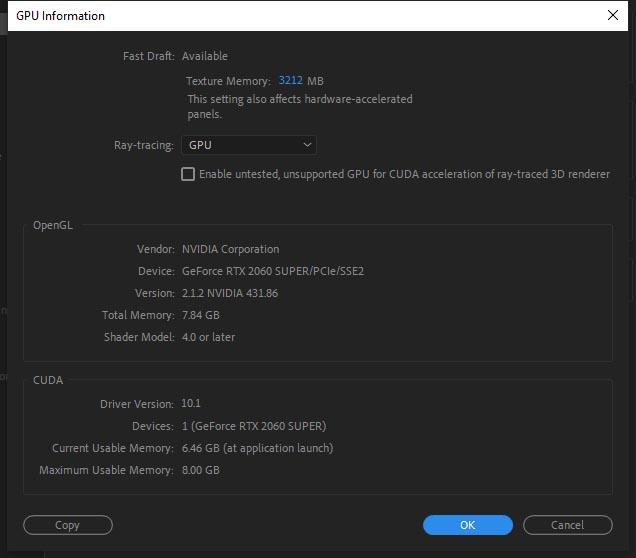Click the version text "2.1.2 NVIDIA 431.86"
Image resolution: width=636 pixels, height=558 pixels.
[x=230, y=293]
